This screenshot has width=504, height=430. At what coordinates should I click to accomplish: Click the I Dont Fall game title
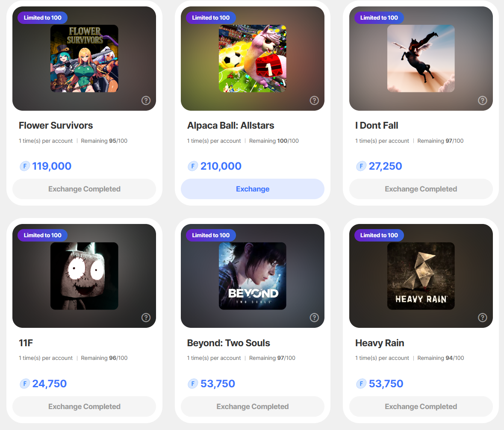click(x=377, y=126)
